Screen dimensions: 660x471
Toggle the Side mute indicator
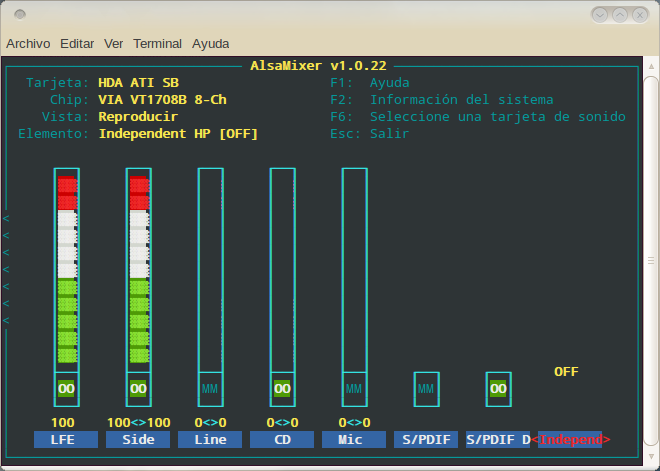pos(138,389)
